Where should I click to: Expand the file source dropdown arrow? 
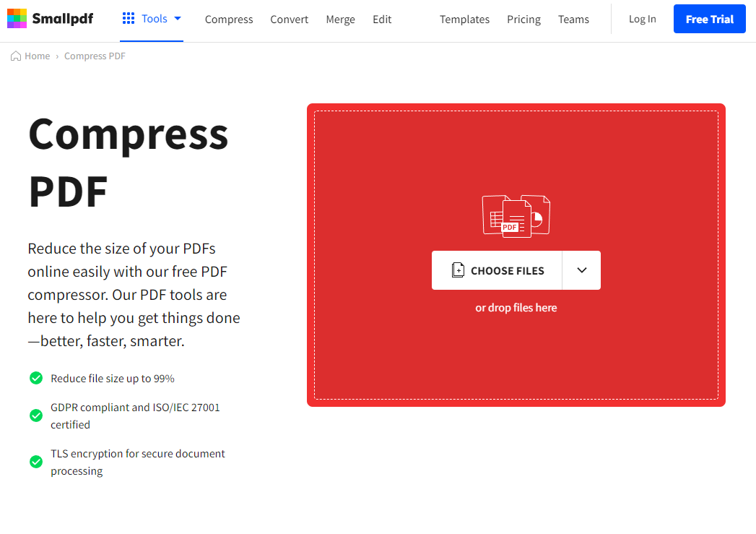pos(581,270)
